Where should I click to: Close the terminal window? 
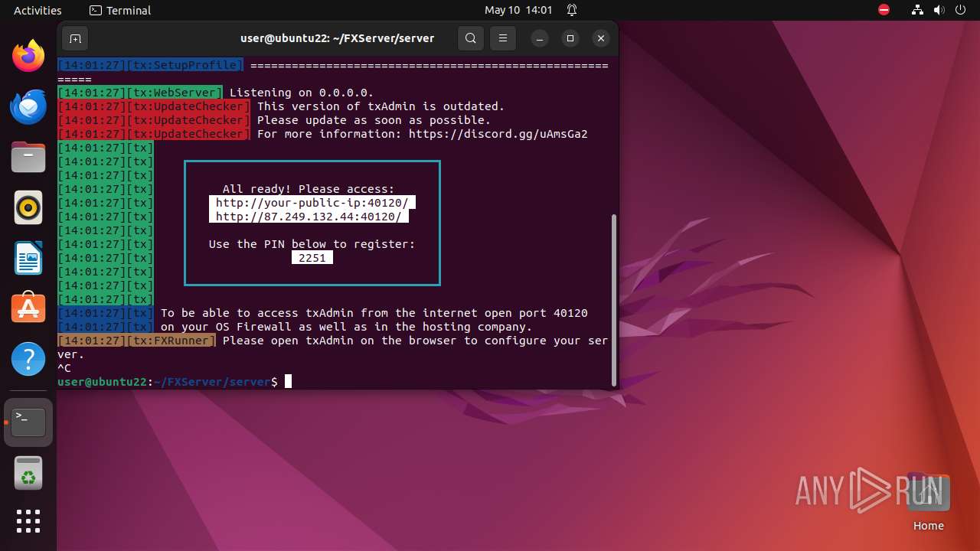point(601,38)
